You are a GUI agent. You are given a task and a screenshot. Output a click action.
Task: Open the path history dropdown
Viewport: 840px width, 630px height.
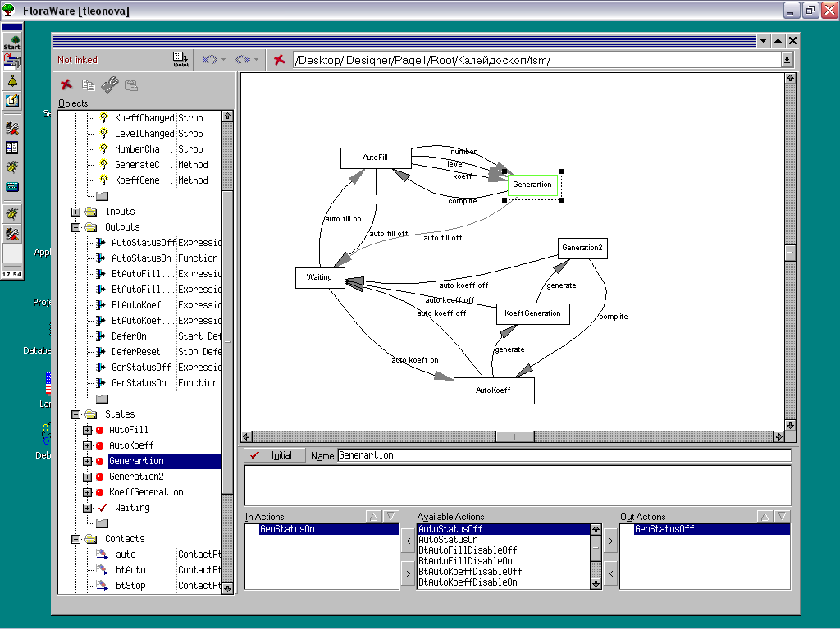[787, 60]
